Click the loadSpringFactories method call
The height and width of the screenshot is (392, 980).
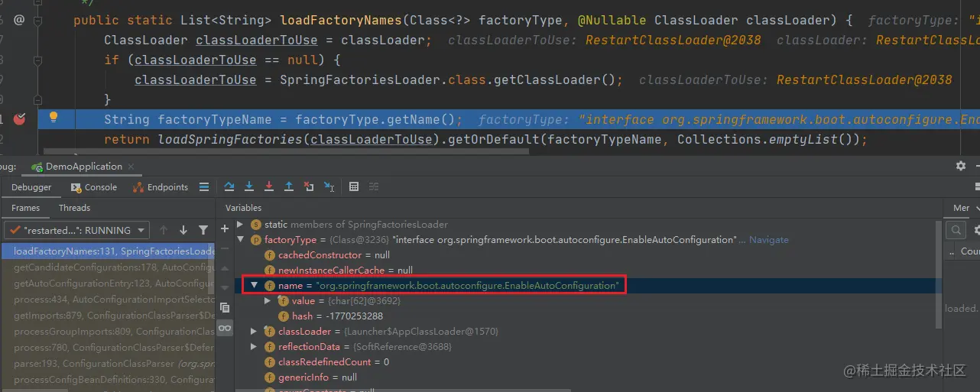click(229, 139)
